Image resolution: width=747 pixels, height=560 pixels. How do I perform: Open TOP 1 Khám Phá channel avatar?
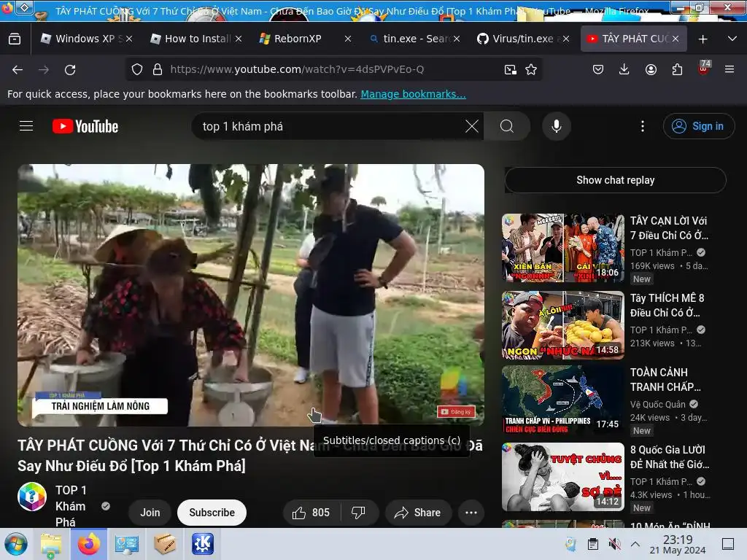pos(32,497)
